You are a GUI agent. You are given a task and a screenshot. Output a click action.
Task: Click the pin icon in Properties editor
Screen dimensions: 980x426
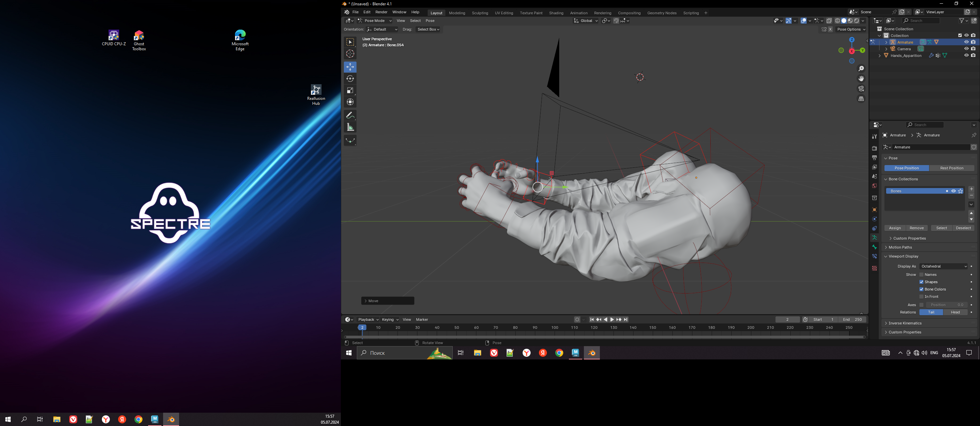pos(974,135)
